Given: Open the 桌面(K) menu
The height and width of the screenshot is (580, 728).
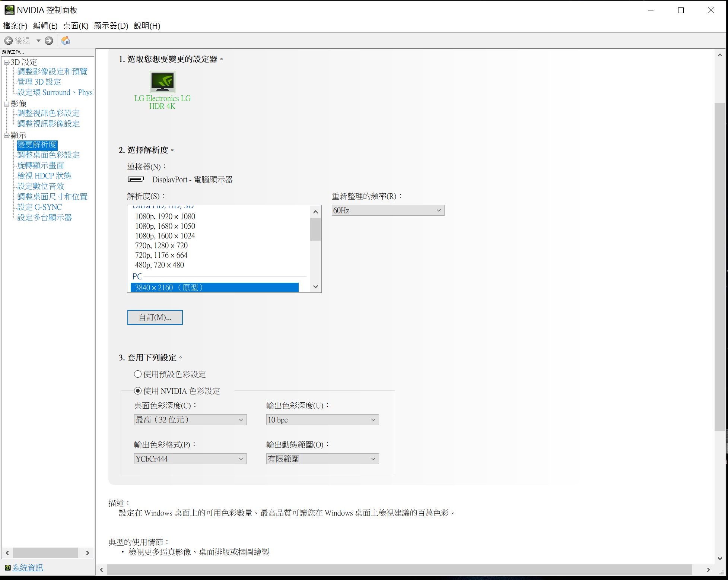Looking at the screenshot, I should pos(76,26).
